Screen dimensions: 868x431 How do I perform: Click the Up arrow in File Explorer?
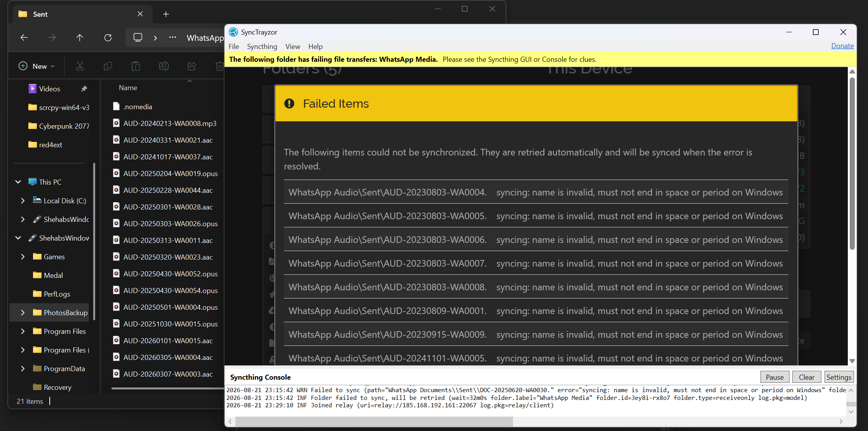coord(80,37)
